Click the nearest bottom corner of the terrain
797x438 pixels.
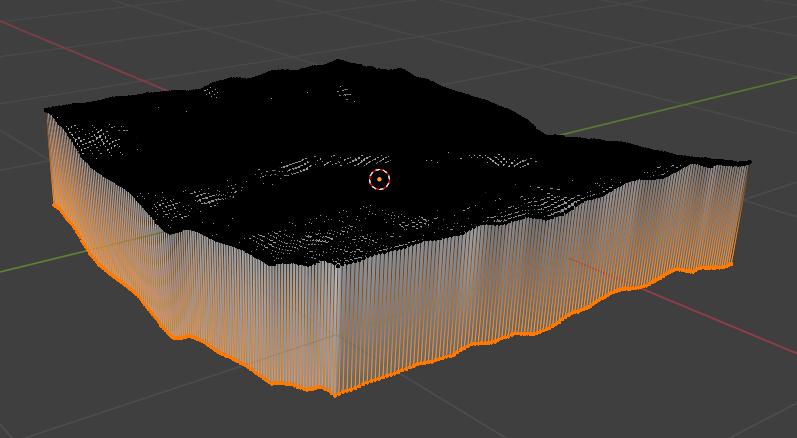click(336, 392)
